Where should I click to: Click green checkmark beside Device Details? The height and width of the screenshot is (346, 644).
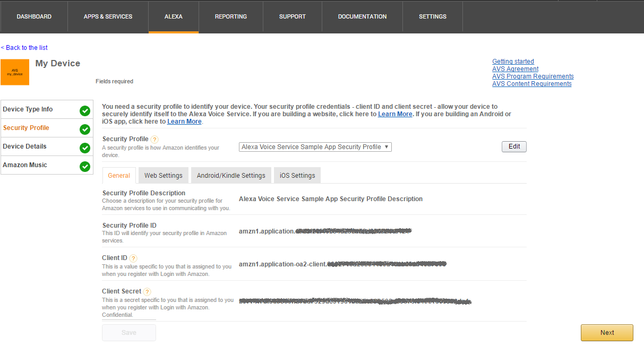click(85, 148)
